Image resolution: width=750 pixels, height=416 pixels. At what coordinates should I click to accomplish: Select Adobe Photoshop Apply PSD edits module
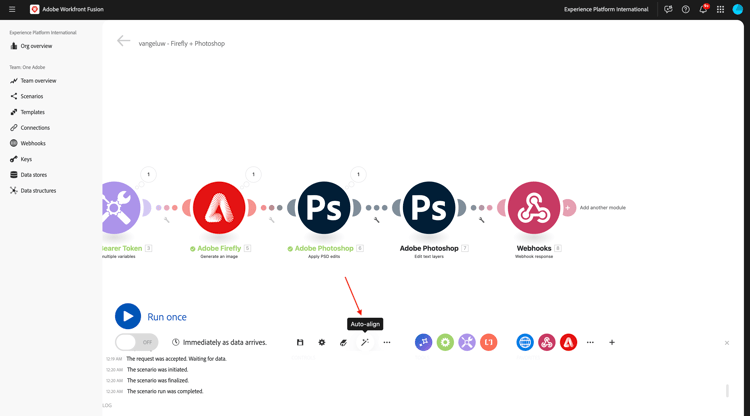click(x=324, y=208)
